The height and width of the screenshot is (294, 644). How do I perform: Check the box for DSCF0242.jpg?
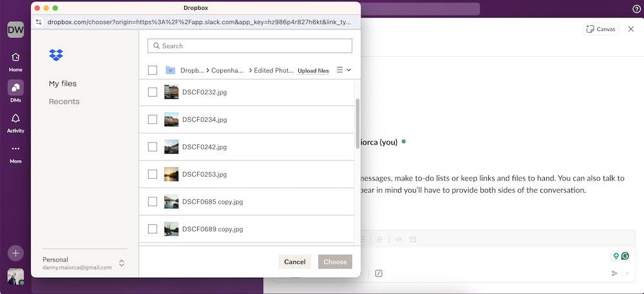(153, 147)
